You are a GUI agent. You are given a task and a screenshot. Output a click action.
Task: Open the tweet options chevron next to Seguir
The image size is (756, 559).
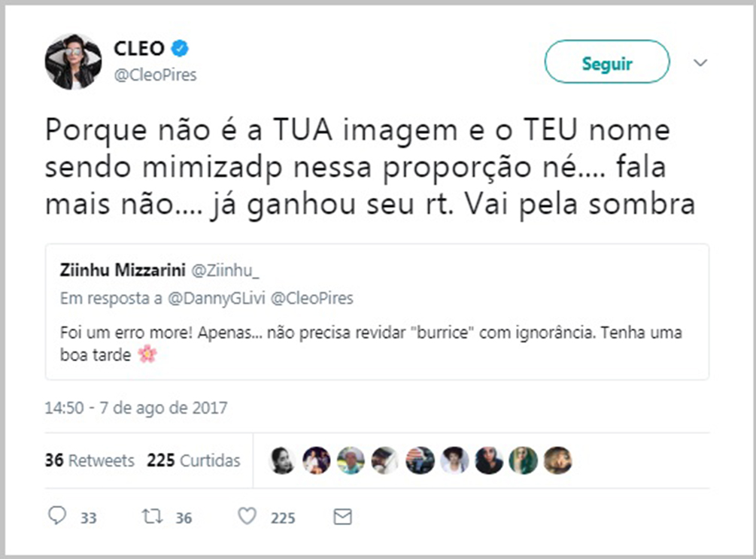(x=700, y=62)
